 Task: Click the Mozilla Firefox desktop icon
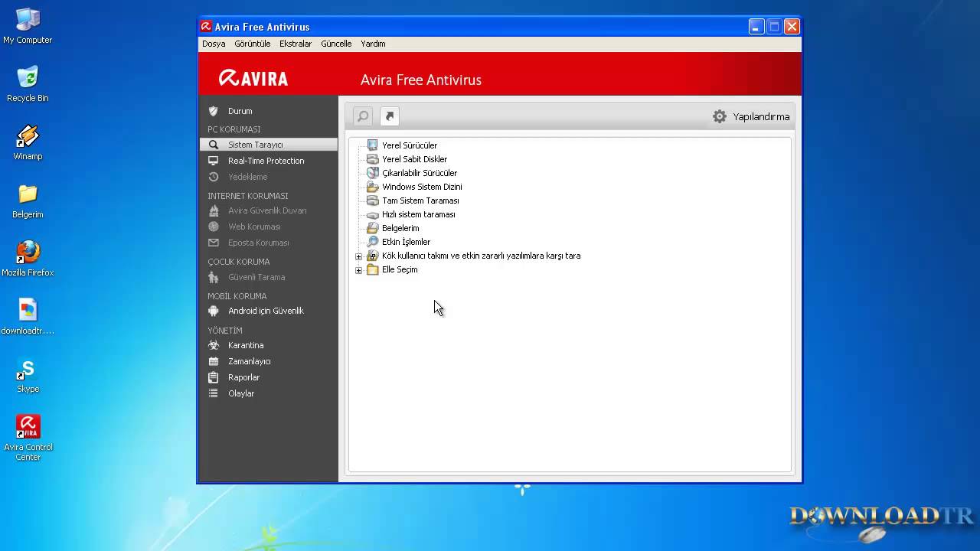(x=28, y=259)
